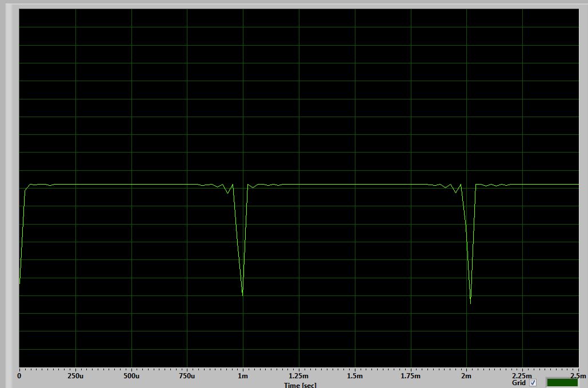Select the 2.5m time axis label
Image resolution: width=588 pixels, height=388 pixels.
click(578, 375)
